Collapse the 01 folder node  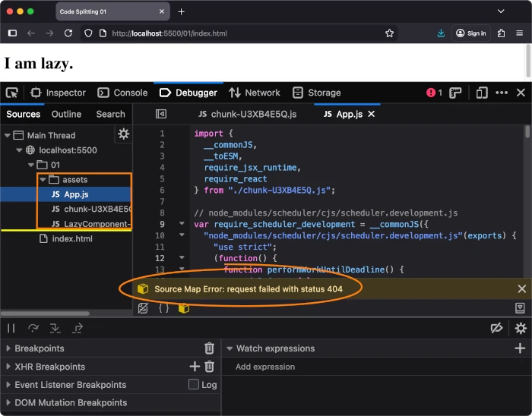pos(31,165)
